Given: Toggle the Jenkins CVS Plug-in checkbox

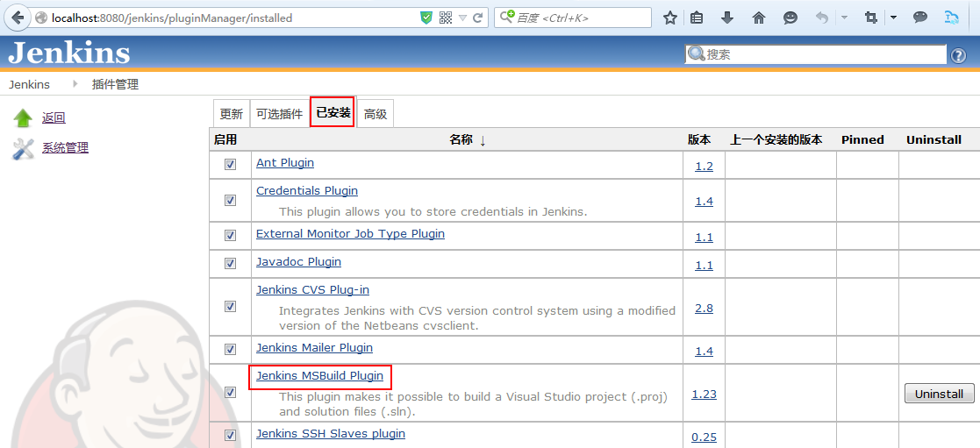Looking at the screenshot, I should tap(230, 307).
